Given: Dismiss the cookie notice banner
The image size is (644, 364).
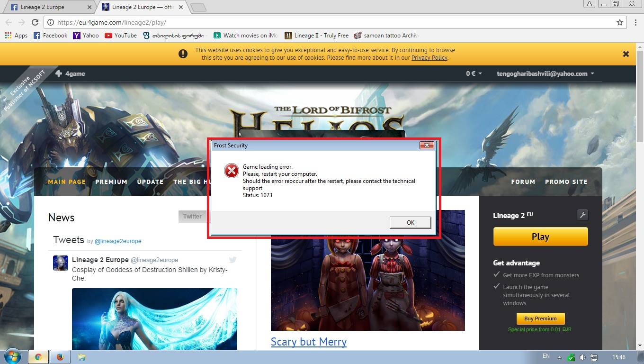Looking at the screenshot, I should pyautogui.click(x=626, y=54).
